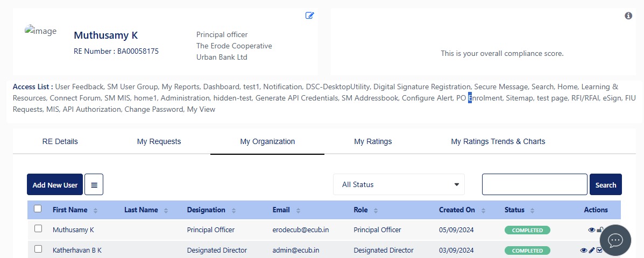Open the hamburger menu beside Add New User
Screen dimensions: 644x258
tap(94, 184)
